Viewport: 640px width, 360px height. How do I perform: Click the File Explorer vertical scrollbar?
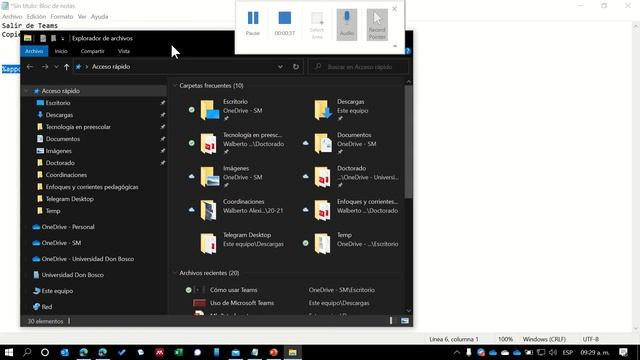[409, 141]
